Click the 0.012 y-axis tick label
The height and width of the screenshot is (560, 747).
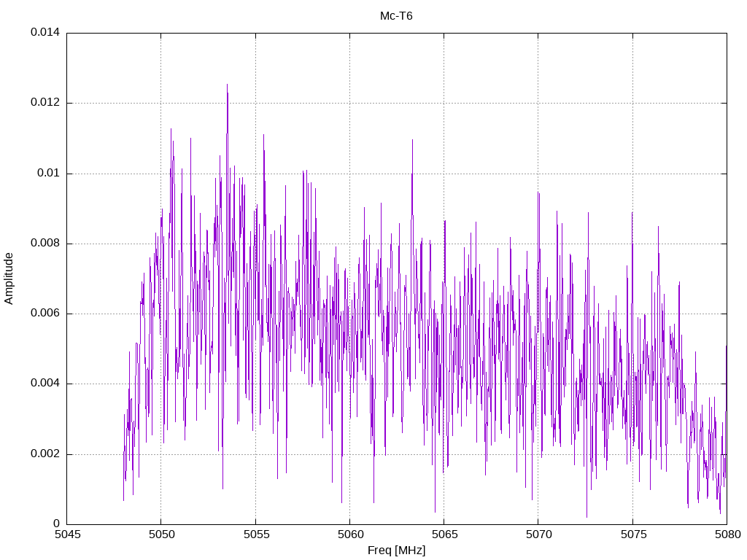pyautogui.click(x=45, y=102)
